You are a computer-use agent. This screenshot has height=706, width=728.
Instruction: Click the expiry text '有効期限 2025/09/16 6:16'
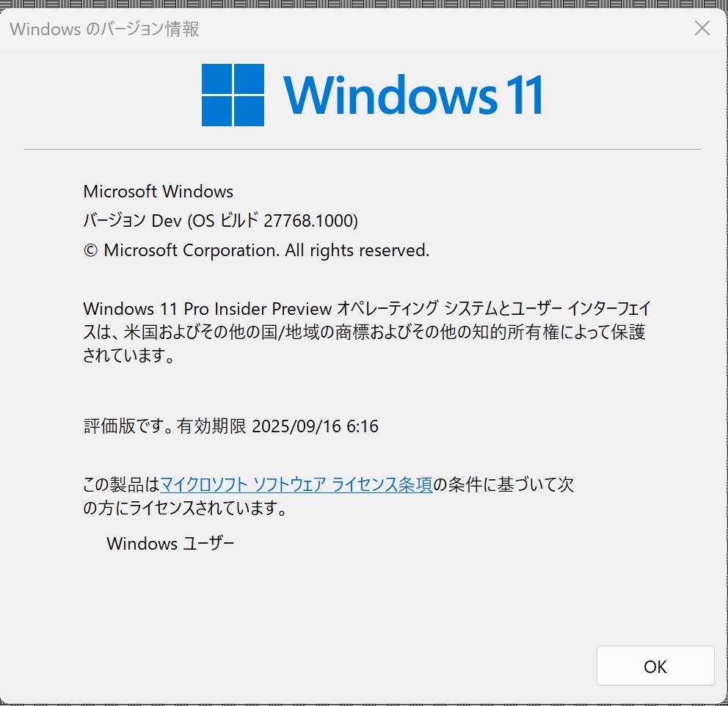pyautogui.click(x=277, y=426)
